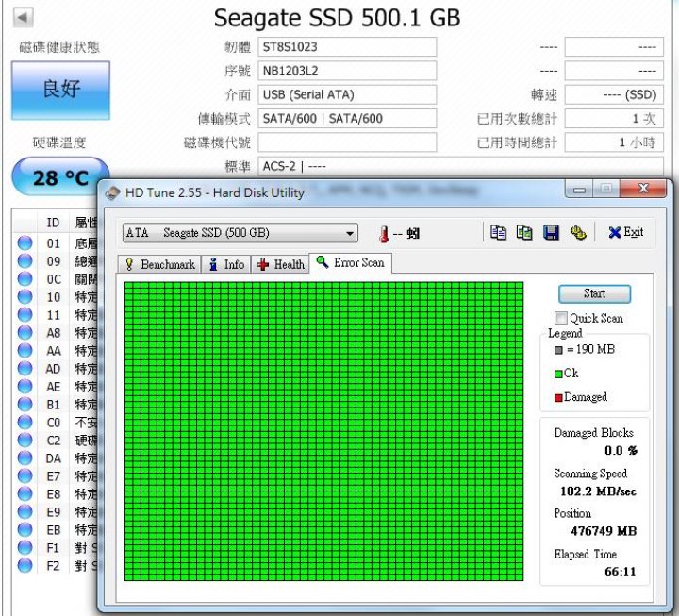The width and height of the screenshot is (679, 616).
Task: Click the blue status icon for ID C2
Action: point(25,440)
